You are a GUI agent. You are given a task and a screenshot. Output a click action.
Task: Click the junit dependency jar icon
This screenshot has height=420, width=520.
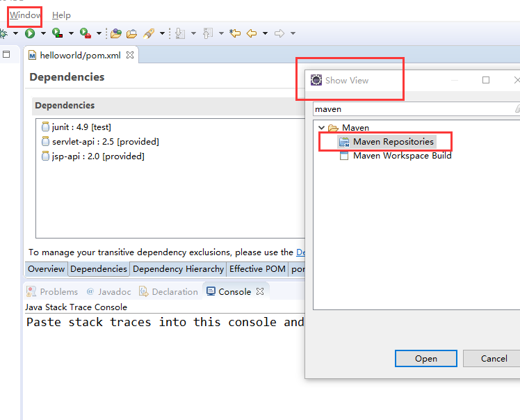pos(45,127)
